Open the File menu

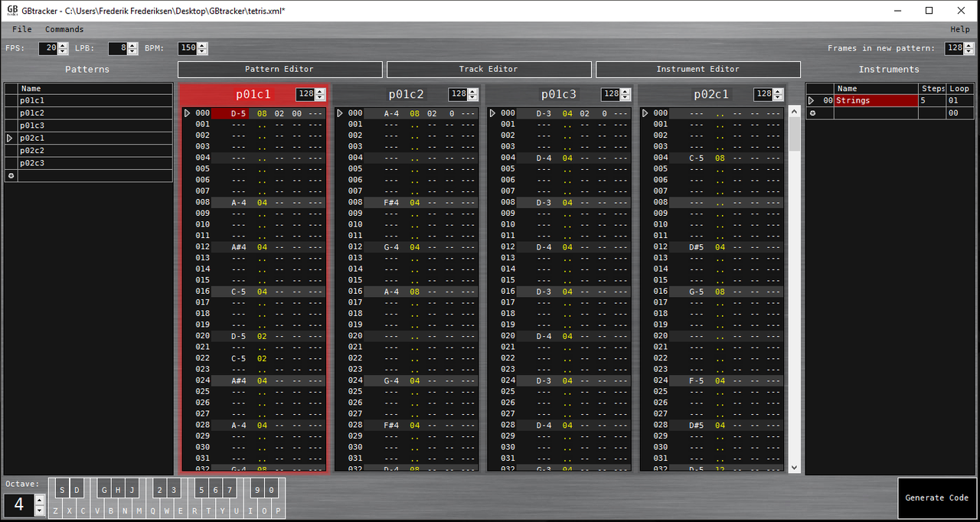[x=22, y=29]
